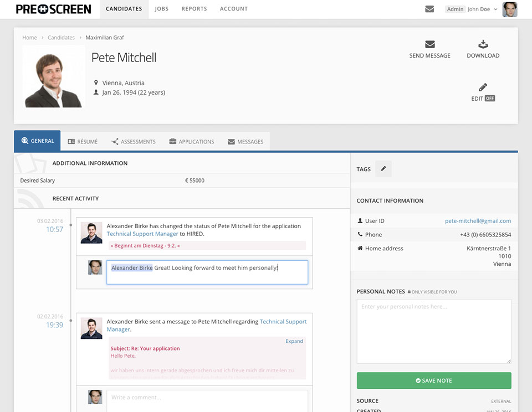The image size is (532, 412).
Task: Click the Save Note button
Action: [433, 380]
